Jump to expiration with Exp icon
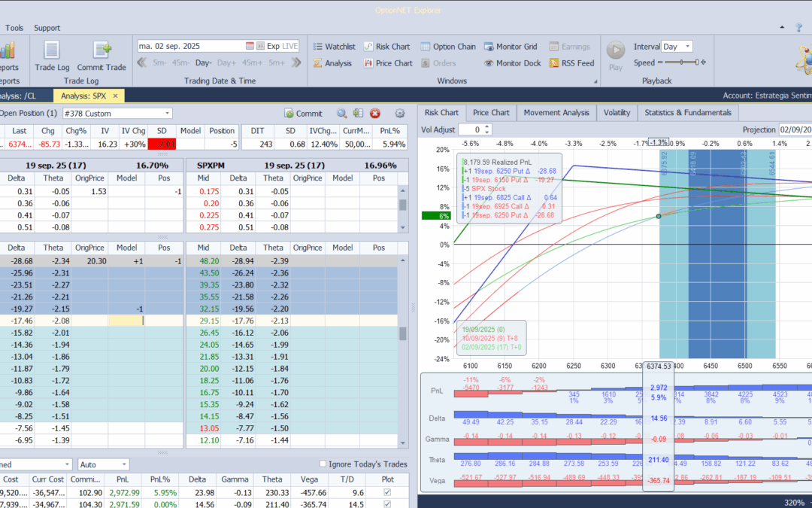Image resolution: width=812 pixels, height=508 pixels. [x=260, y=46]
